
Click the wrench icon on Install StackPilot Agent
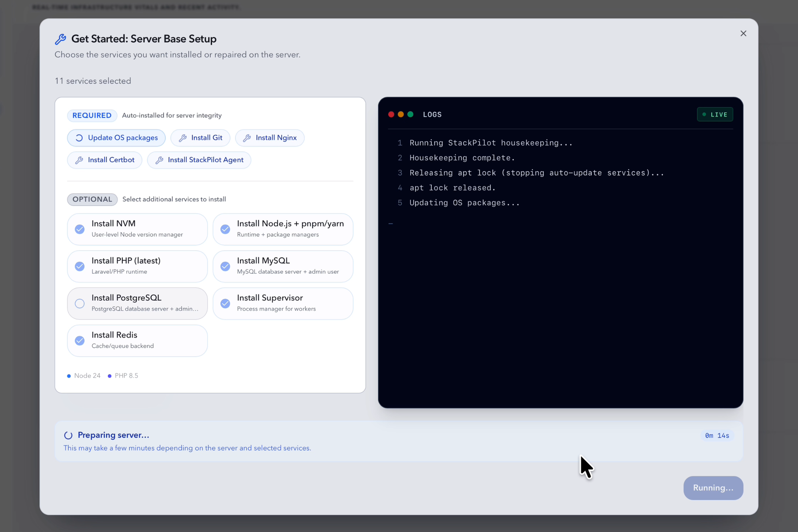[159, 160]
